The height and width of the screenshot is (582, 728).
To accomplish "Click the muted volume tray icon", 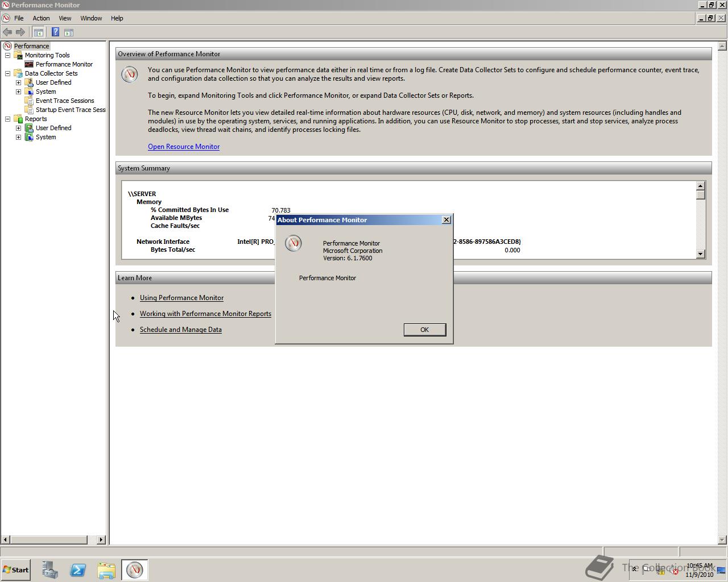I will click(x=674, y=570).
